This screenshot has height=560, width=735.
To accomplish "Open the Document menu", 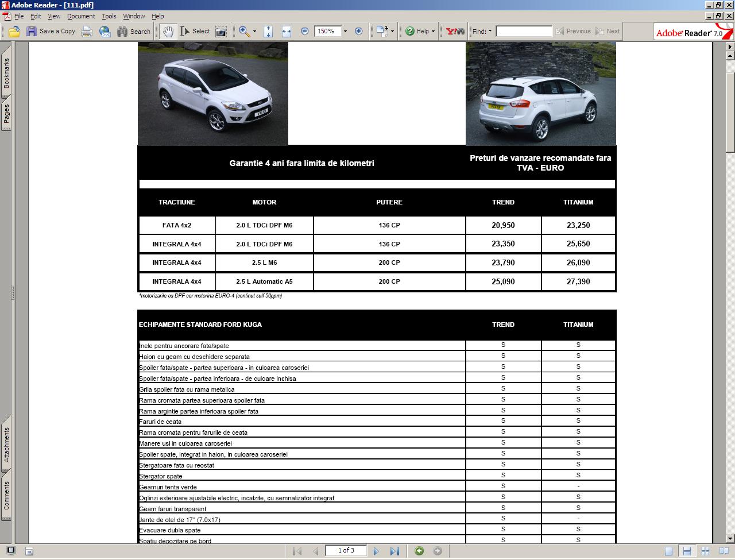I will coord(81,16).
